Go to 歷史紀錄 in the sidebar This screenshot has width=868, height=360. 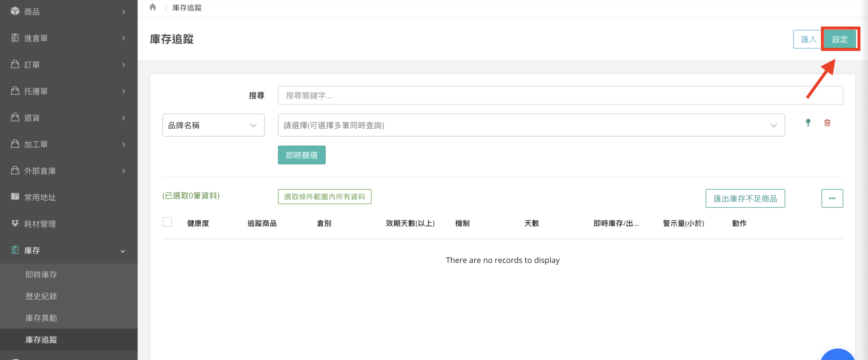point(41,296)
